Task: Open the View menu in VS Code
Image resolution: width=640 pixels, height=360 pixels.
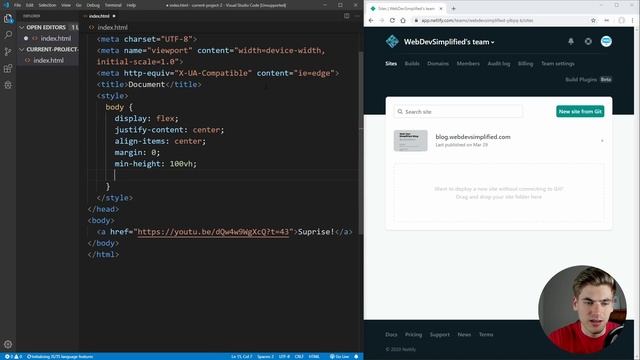Action: pos(66,5)
